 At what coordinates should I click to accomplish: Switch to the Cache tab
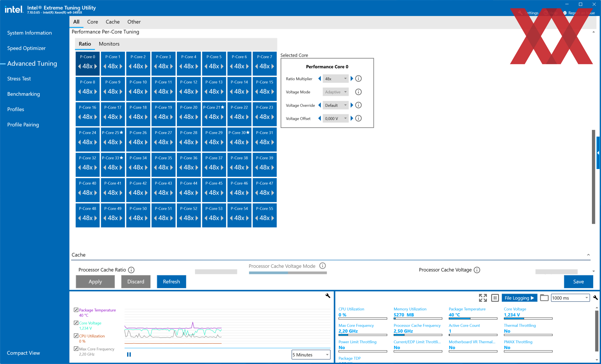[113, 22]
